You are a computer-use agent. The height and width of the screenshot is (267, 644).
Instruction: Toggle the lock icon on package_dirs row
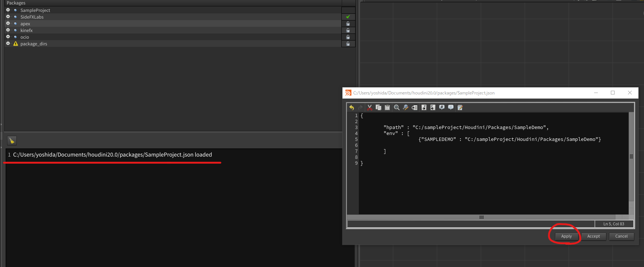[348, 44]
